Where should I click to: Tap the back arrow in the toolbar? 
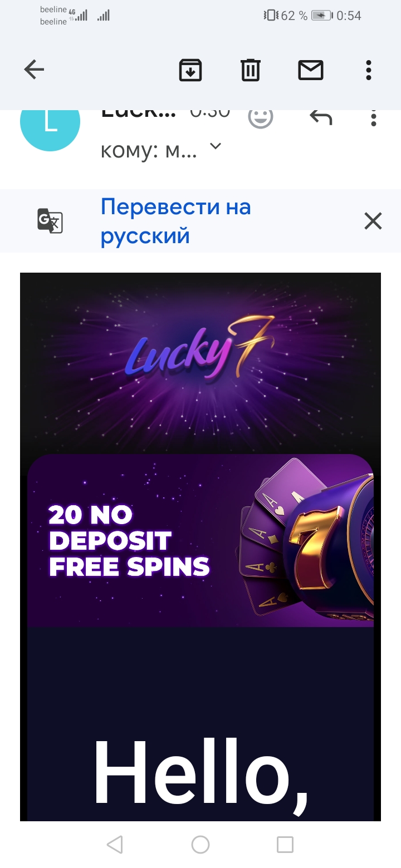[x=34, y=70]
